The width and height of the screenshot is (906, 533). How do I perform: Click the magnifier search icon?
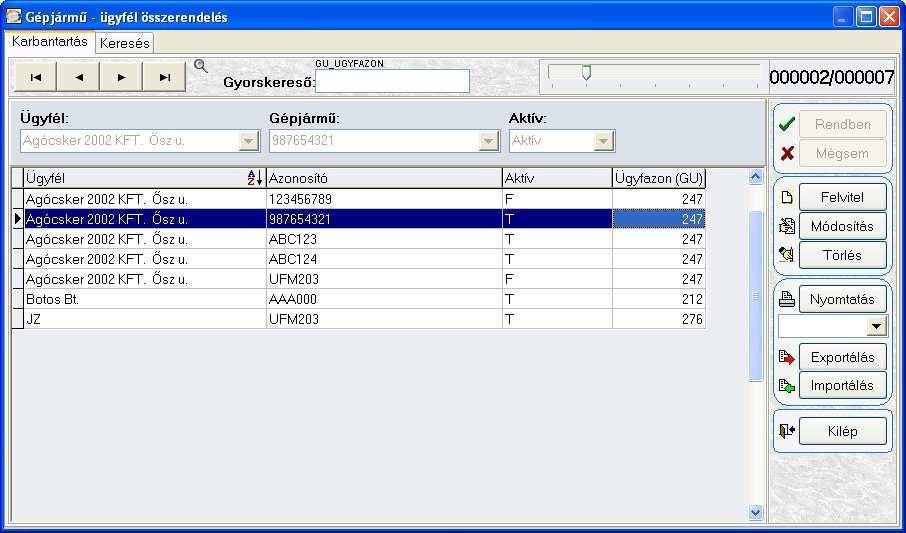click(200, 66)
